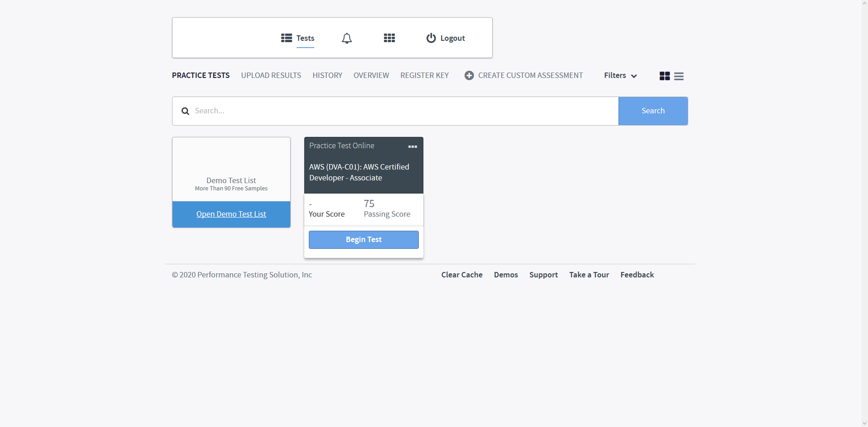Click the magnifier icon in search box
868x427 pixels.
pyautogui.click(x=185, y=111)
